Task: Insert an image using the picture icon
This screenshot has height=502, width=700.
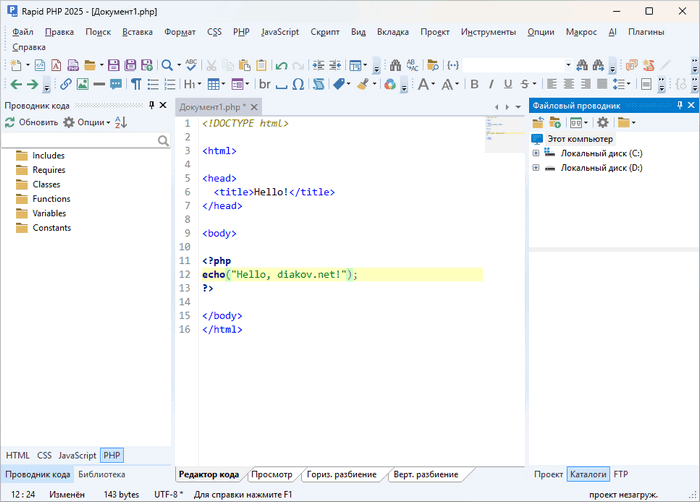Action: [82, 84]
